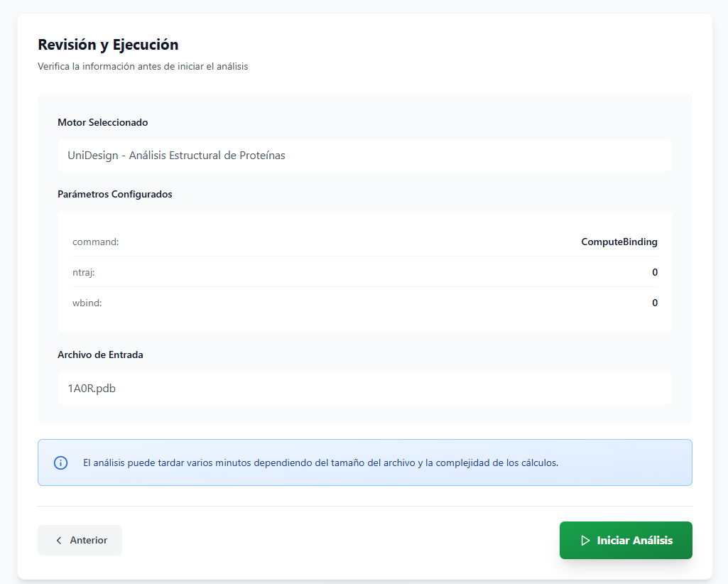Click the "wbind:" parameter label

point(87,303)
